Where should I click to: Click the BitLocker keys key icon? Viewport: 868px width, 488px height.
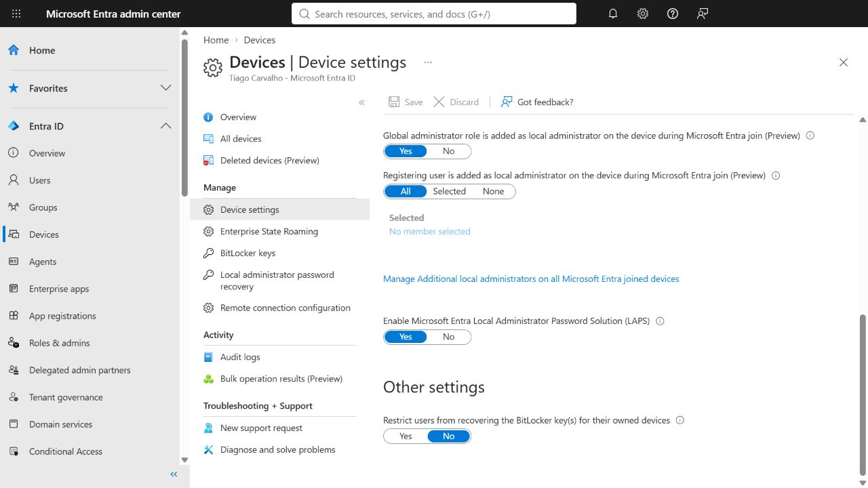click(208, 253)
